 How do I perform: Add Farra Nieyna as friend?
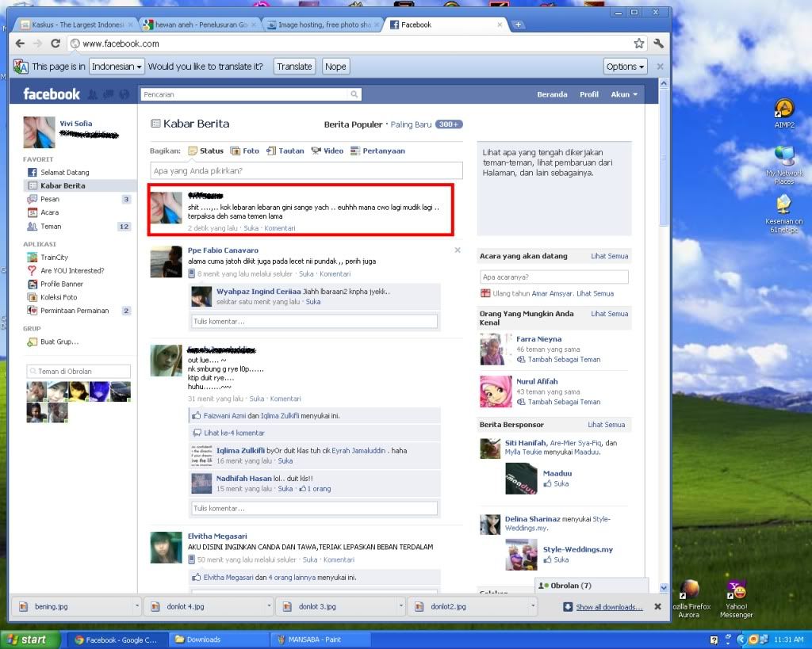[564, 359]
